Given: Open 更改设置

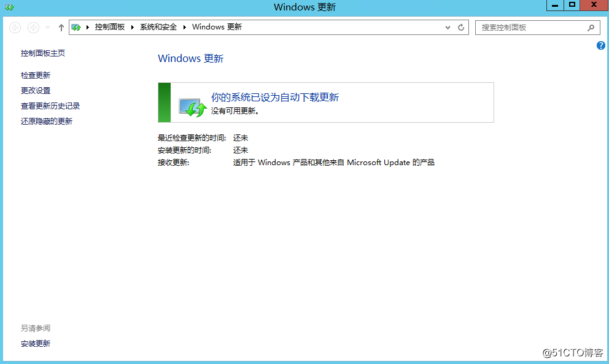Looking at the screenshot, I should tap(36, 90).
